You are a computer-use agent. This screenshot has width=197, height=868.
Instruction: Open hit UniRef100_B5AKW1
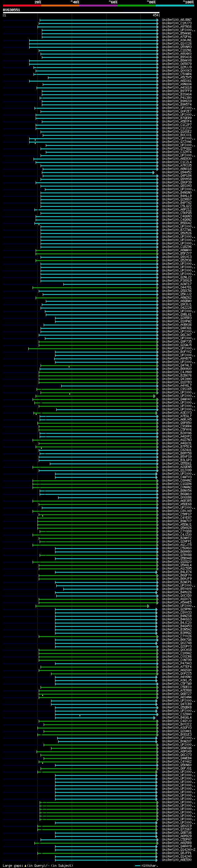point(177,33)
